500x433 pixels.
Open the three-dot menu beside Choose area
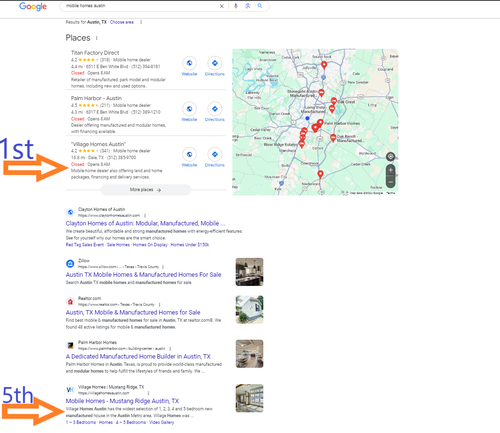[141, 22]
